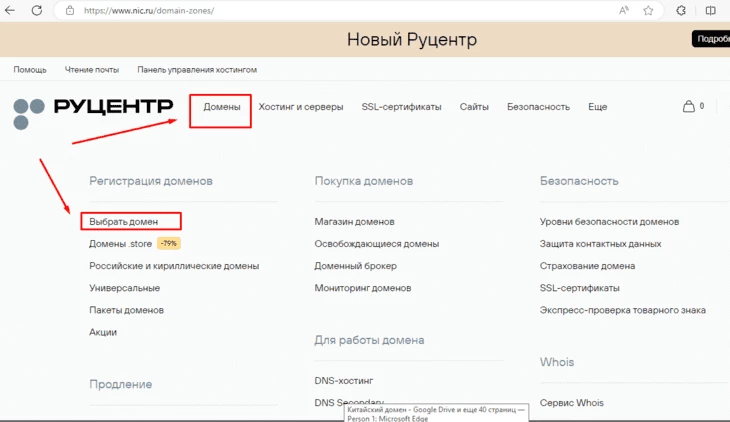Screen dimensions: 730x422
Task: Expand Безопасность in top navigation
Action: (538, 107)
